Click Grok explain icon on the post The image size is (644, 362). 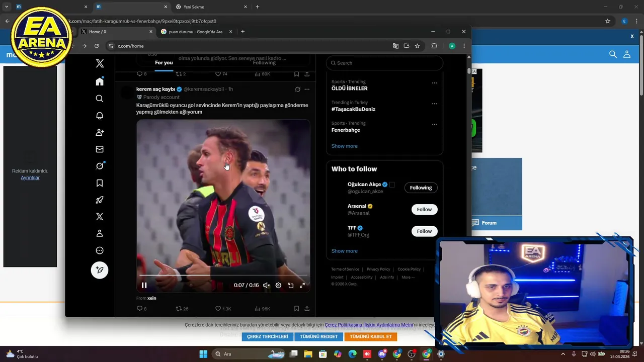click(297, 89)
